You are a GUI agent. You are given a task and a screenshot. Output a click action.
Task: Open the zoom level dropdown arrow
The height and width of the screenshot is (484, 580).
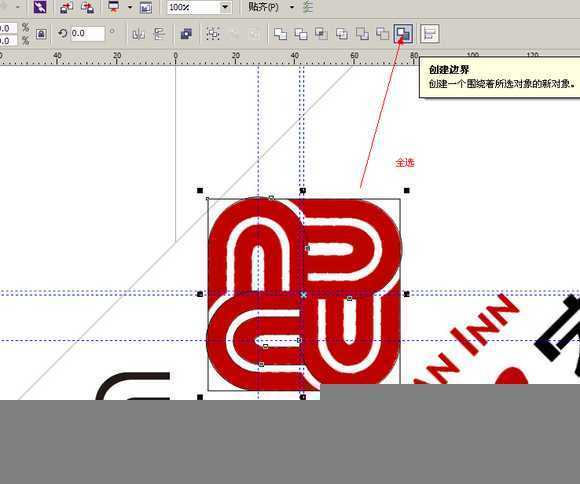225,7
